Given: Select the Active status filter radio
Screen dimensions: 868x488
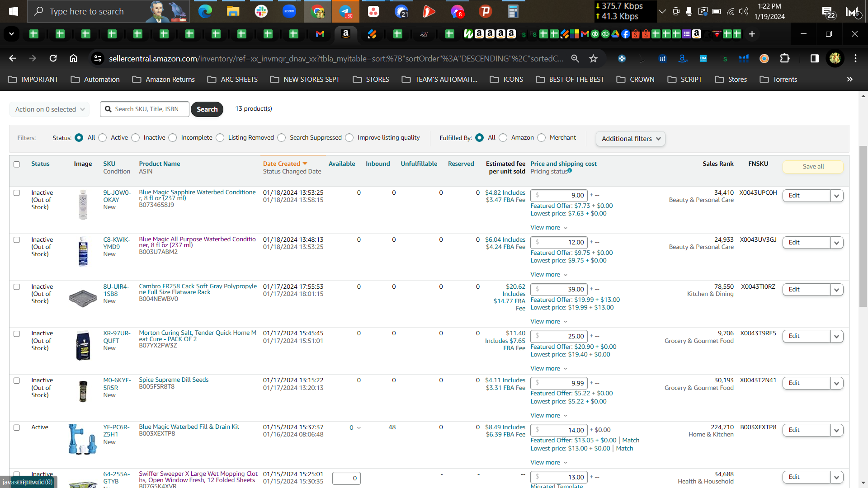Looking at the screenshot, I should click(x=103, y=138).
